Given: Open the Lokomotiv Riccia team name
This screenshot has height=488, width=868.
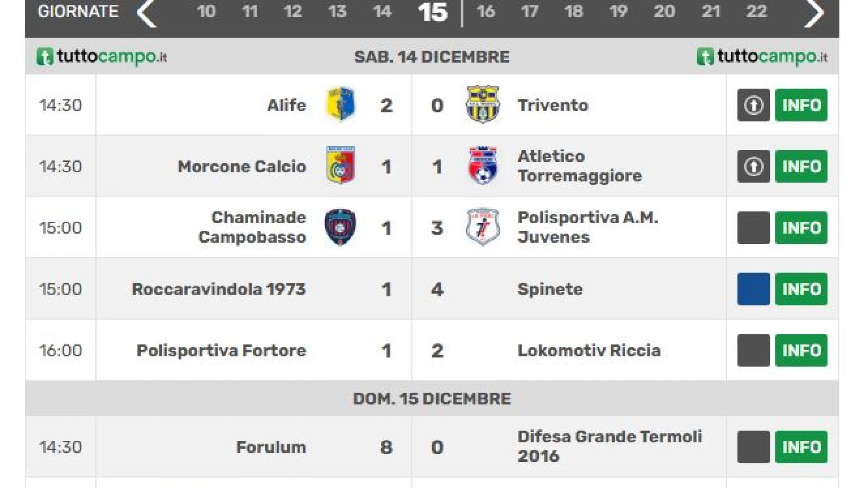Looking at the screenshot, I should coord(589,351).
